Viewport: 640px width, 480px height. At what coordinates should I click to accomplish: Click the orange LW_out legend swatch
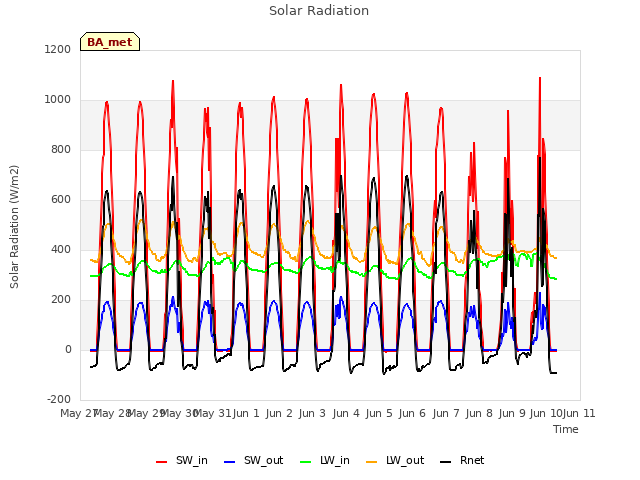click(372, 462)
